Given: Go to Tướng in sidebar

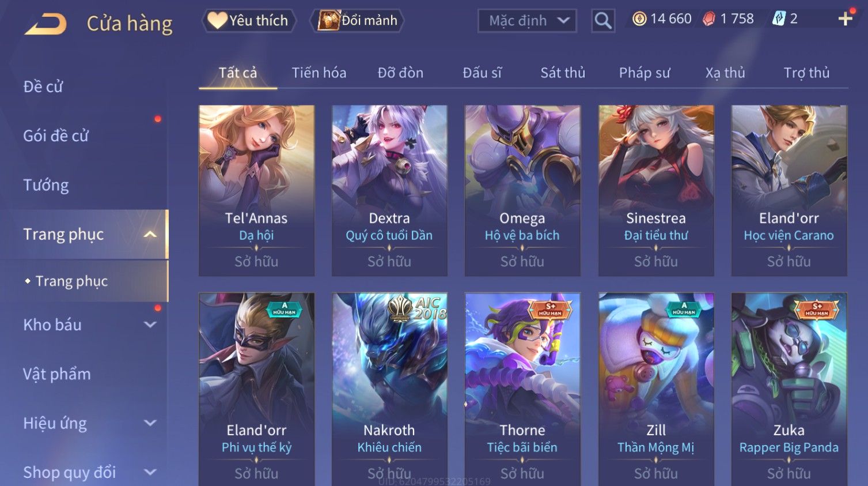Looking at the screenshot, I should 46,185.
